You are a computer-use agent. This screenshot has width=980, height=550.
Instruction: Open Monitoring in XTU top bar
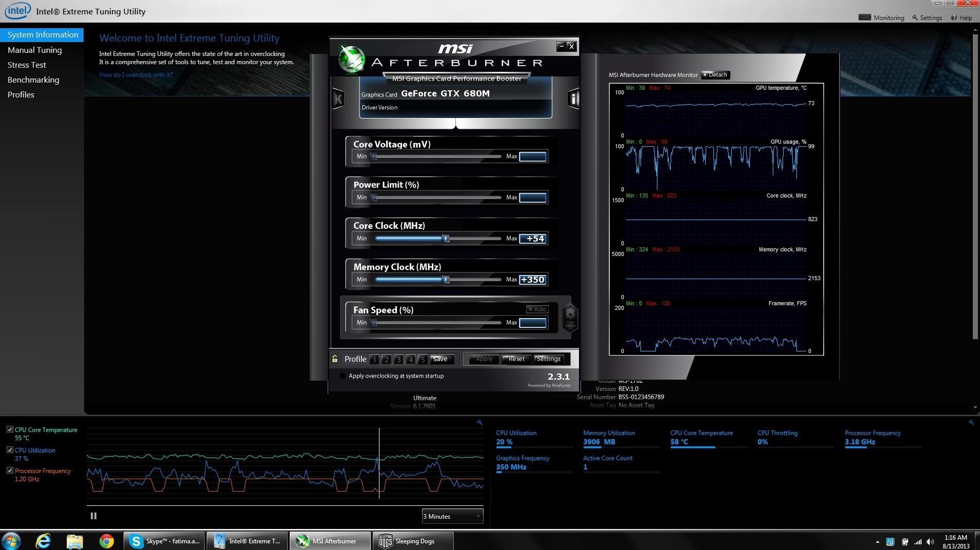(882, 17)
